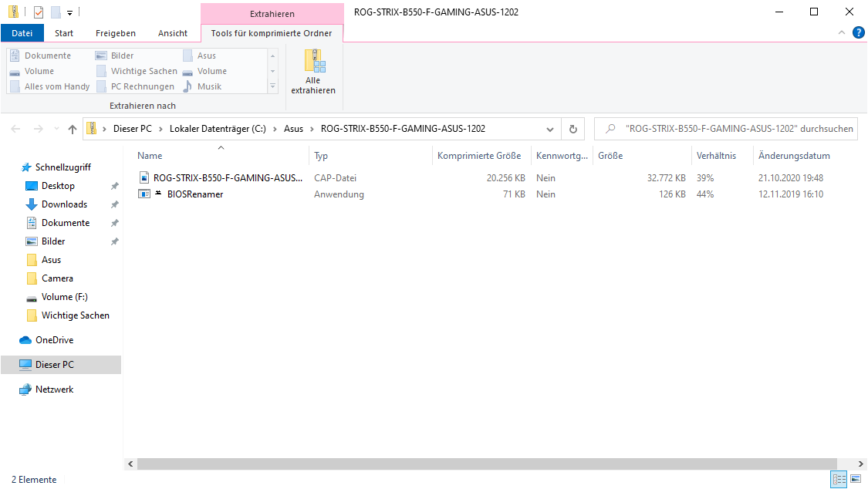Click the back navigation arrow

[15, 129]
